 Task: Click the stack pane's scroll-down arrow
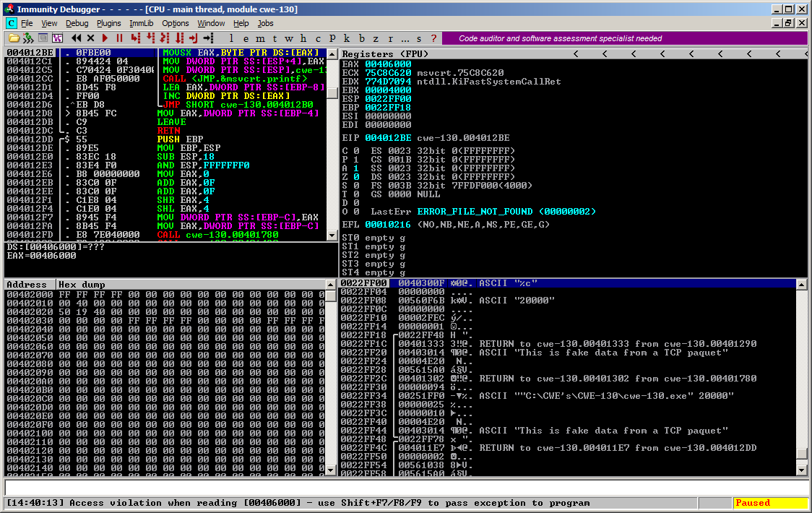pos(802,470)
